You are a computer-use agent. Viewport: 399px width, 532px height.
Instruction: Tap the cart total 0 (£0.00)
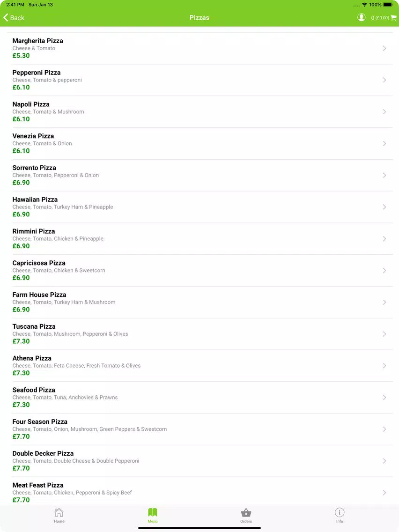click(380, 18)
